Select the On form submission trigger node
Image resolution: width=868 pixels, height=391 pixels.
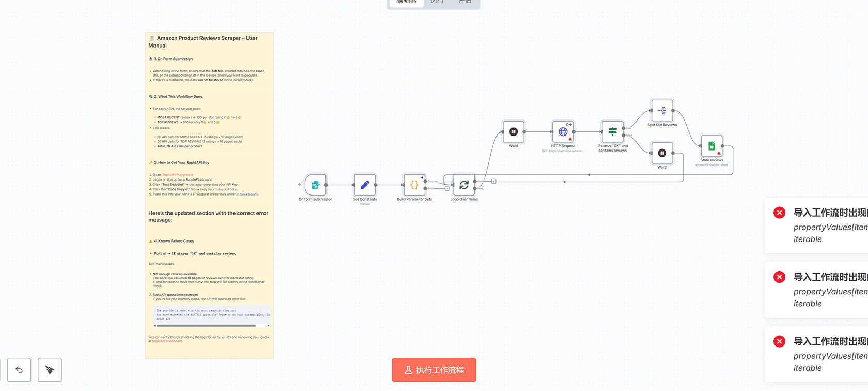[315, 185]
